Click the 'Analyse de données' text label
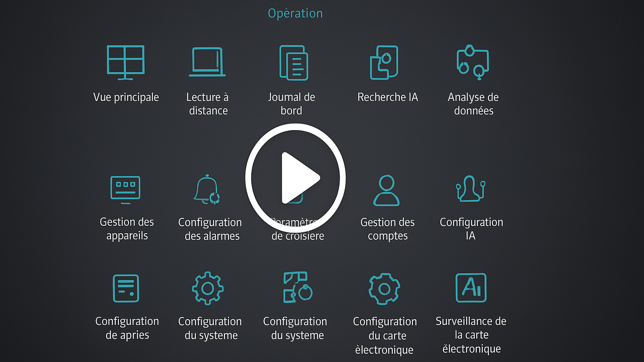This screenshot has height=362, width=644. point(473,104)
